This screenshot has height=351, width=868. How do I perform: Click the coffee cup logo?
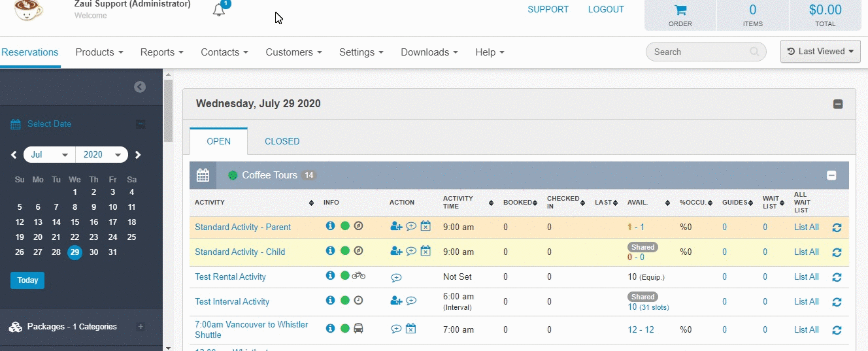[x=28, y=9]
